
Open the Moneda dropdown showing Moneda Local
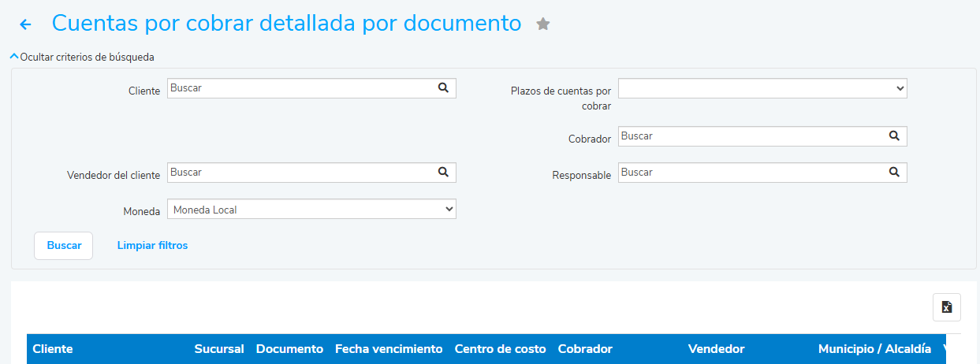[x=311, y=209]
